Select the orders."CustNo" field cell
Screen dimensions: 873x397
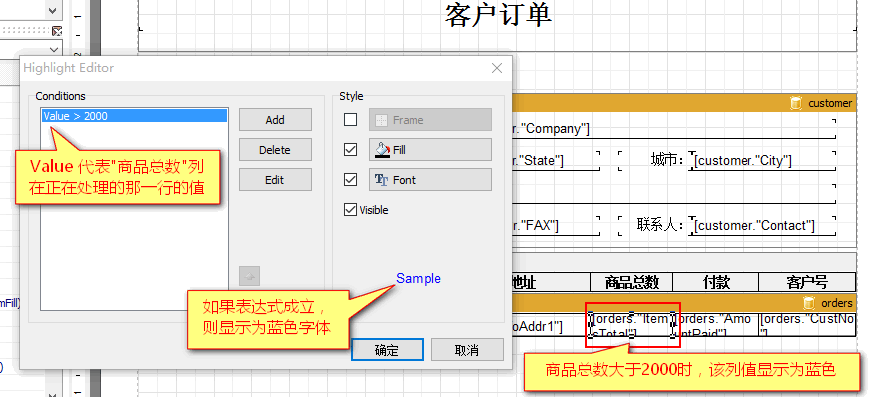[x=807, y=325]
